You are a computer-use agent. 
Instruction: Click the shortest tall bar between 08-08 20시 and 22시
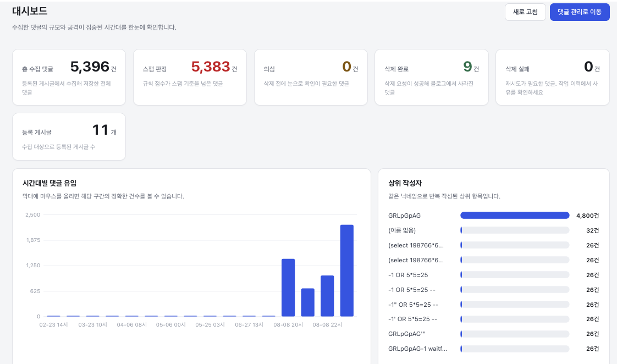pos(308,302)
